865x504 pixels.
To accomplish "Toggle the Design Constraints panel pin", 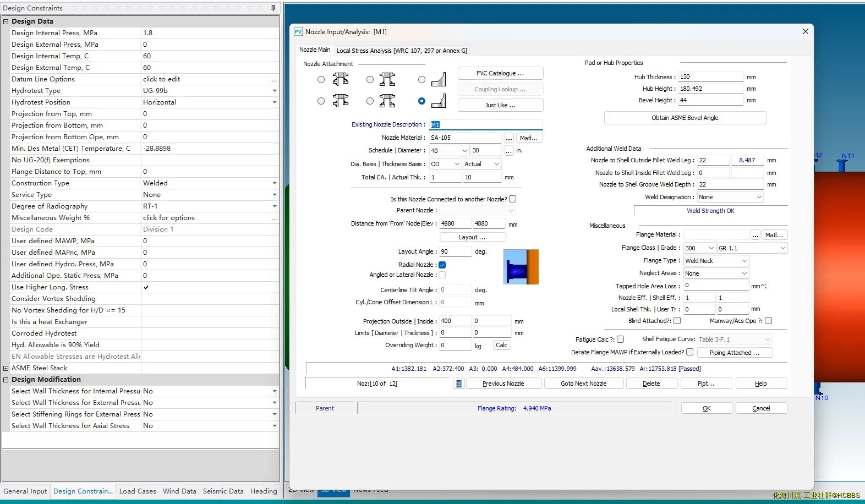I will pos(273,8).
